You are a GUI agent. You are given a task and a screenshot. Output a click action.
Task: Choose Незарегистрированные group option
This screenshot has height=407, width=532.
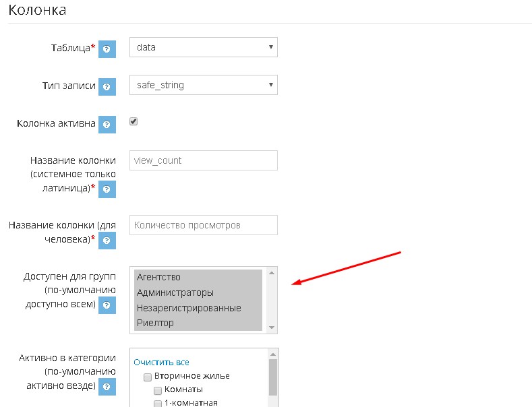tap(198, 308)
